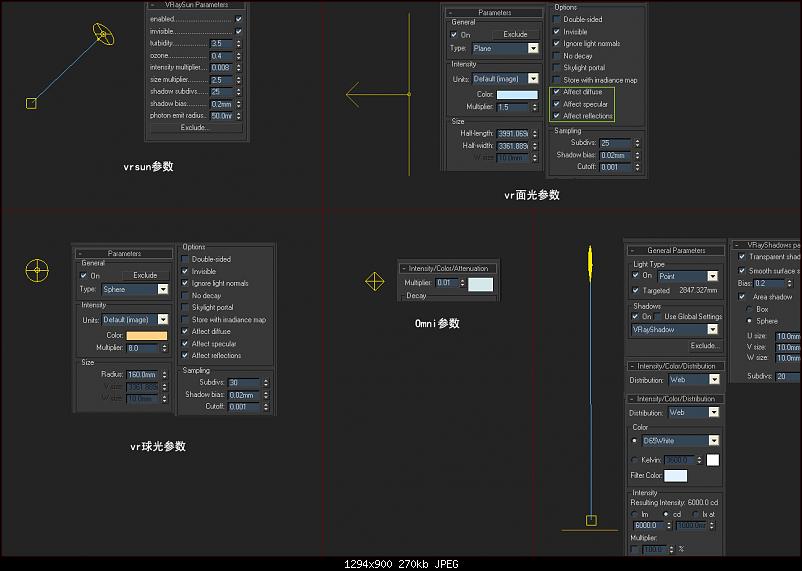Click the Kelvin value spinner arrows
802x571 pixels.
(699, 460)
